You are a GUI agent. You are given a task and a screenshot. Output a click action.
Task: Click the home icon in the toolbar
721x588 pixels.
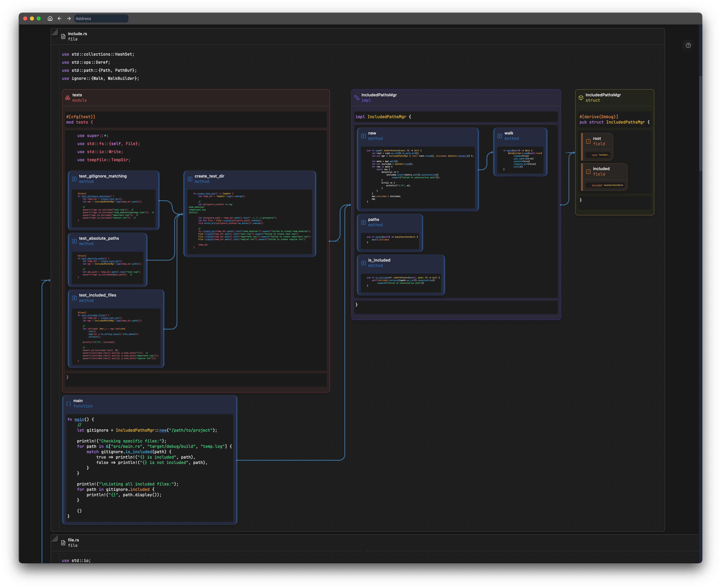click(50, 19)
